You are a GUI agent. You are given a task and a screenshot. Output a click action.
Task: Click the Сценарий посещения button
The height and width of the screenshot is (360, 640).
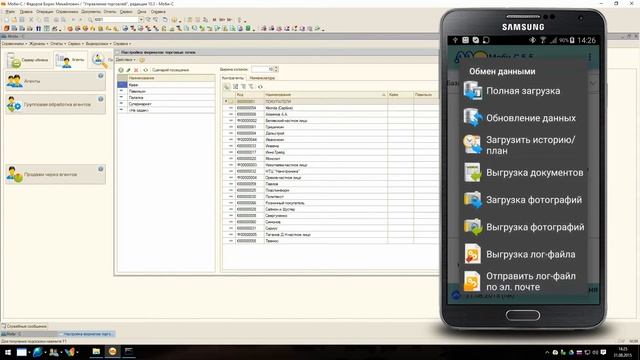[170, 70]
